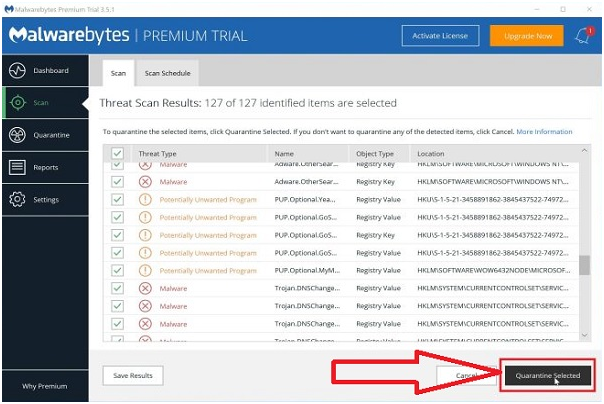Click scrollbar up arrow of results list
The image size is (604, 404).
(584, 151)
